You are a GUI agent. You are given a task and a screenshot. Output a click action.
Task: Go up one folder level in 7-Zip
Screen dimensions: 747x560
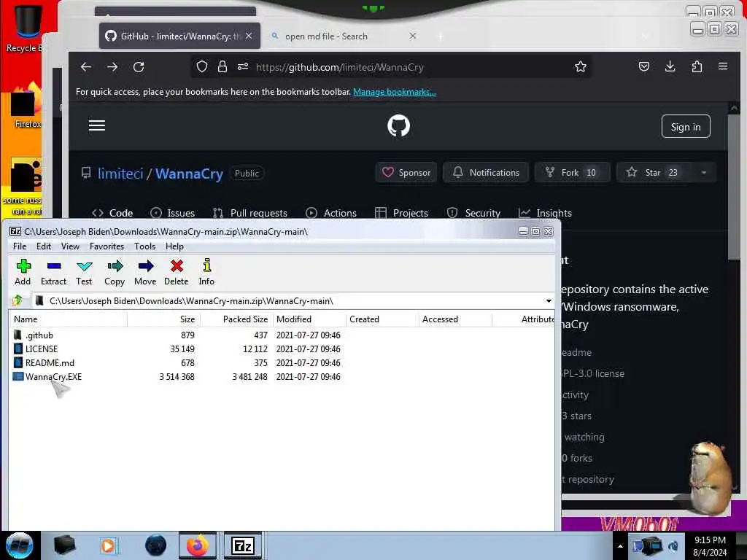coord(18,300)
